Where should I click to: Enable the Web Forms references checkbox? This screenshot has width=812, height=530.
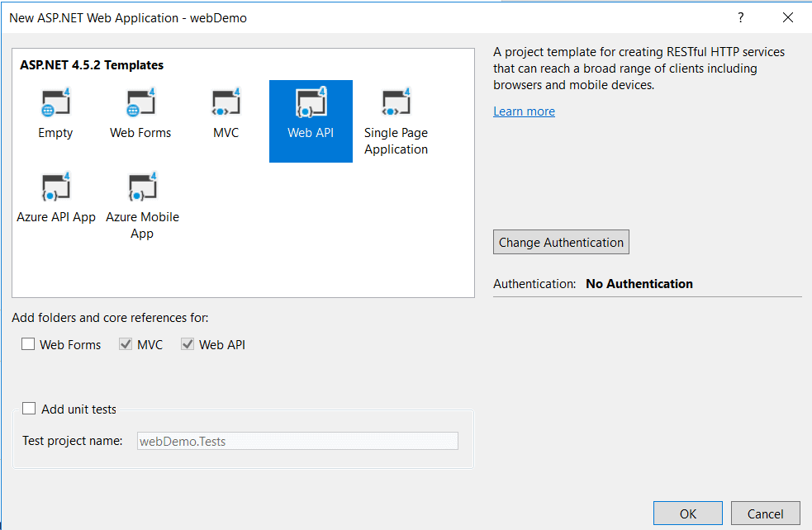pos(28,344)
